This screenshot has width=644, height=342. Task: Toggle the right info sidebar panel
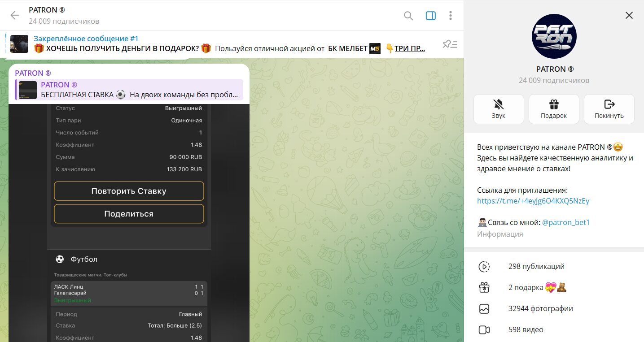click(431, 16)
